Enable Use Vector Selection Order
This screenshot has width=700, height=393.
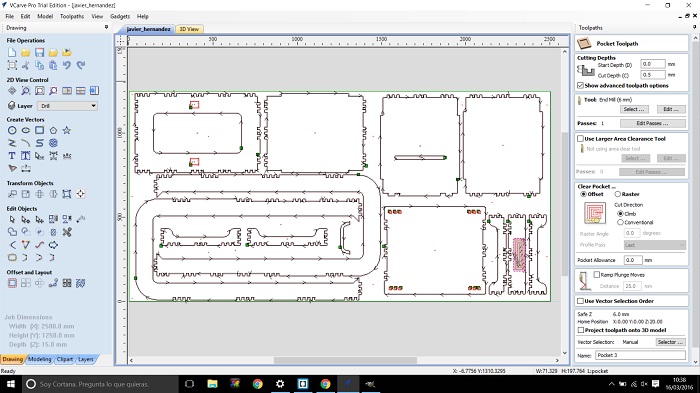point(580,301)
